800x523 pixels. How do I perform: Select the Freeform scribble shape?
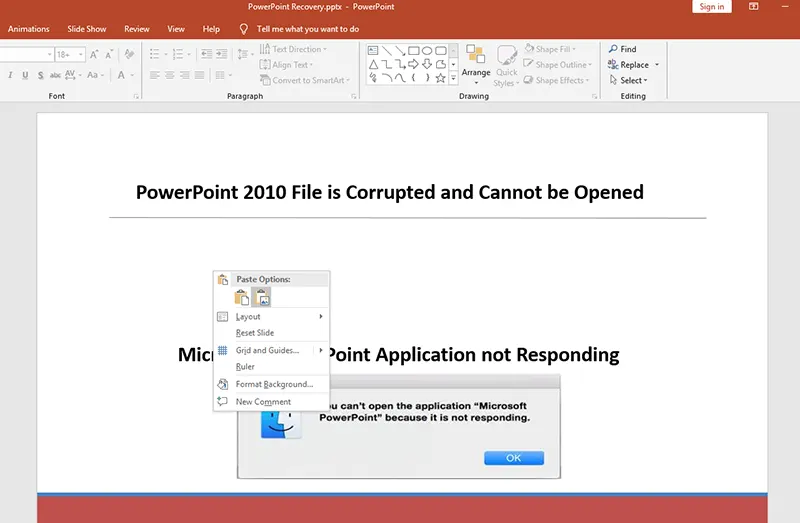click(373, 78)
